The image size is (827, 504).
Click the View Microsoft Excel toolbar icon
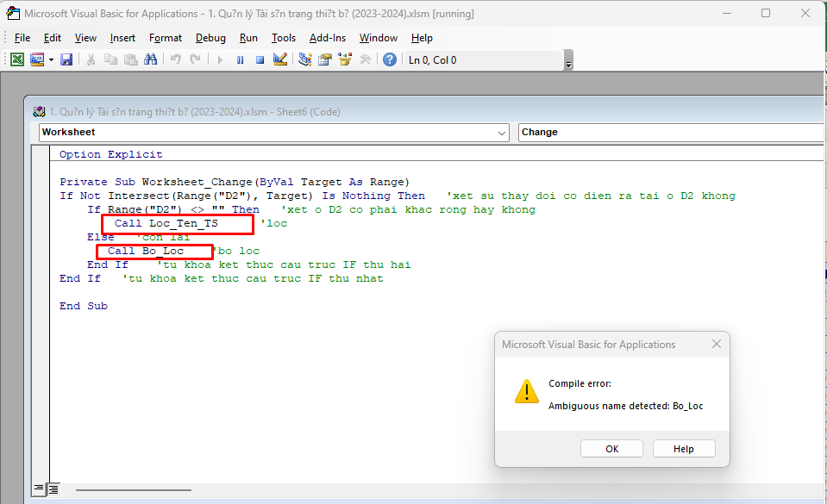(x=17, y=59)
